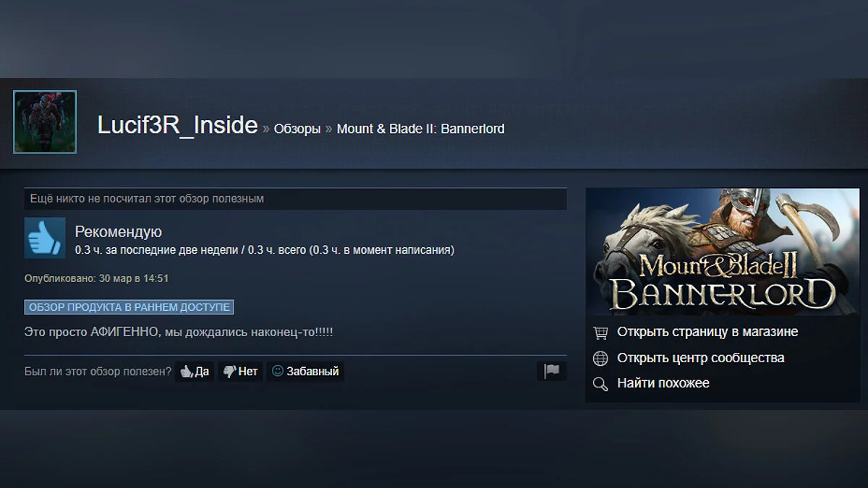Go to the Обзоры breadcrumb link
Image resolution: width=868 pixels, height=488 pixels.
pos(297,129)
